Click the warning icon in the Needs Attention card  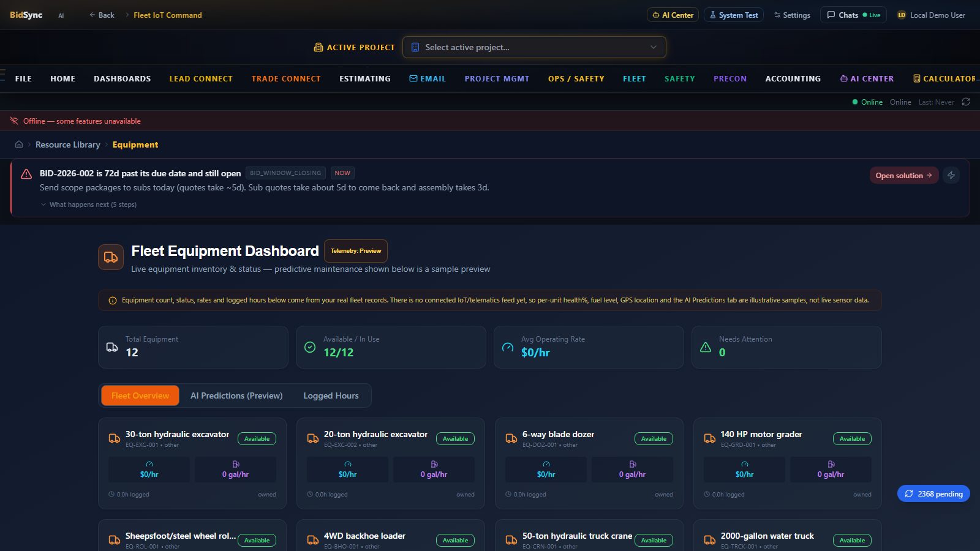click(x=706, y=347)
